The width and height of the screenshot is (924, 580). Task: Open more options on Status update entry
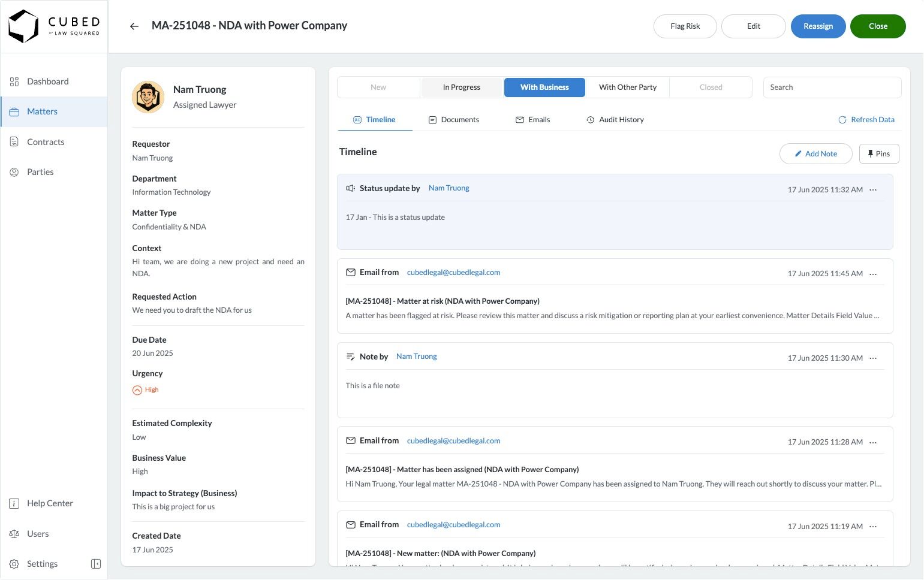coord(873,190)
